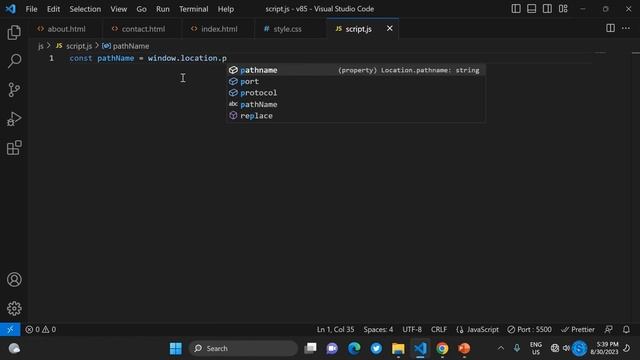The width and height of the screenshot is (640, 360).
Task: Open the Extensions view
Action: tap(14, 148)
